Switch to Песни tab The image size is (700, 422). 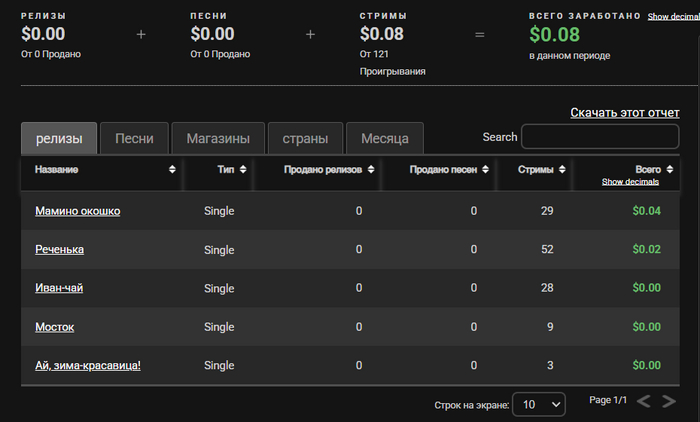[134, 138]
